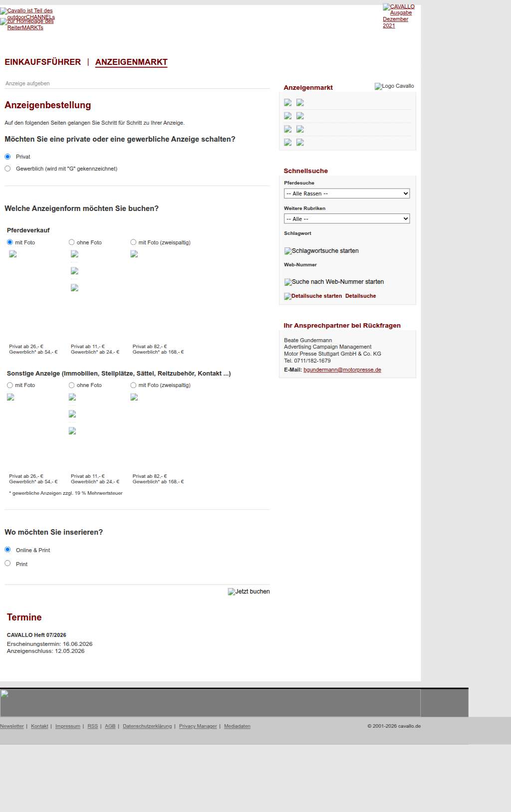
Task: Open the Impressum footer link
Action: (x=67, y=726)
